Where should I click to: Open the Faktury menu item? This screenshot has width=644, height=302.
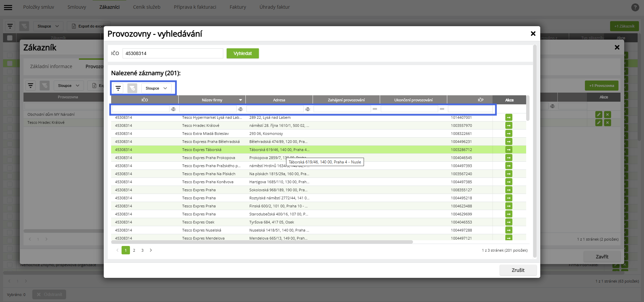coord(238,7)
